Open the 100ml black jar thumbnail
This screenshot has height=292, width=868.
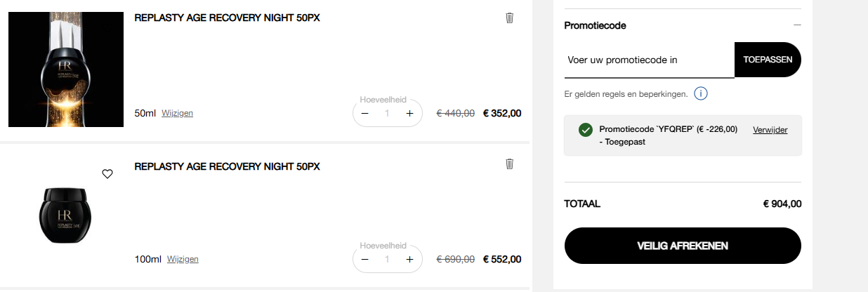click(66, 216)
